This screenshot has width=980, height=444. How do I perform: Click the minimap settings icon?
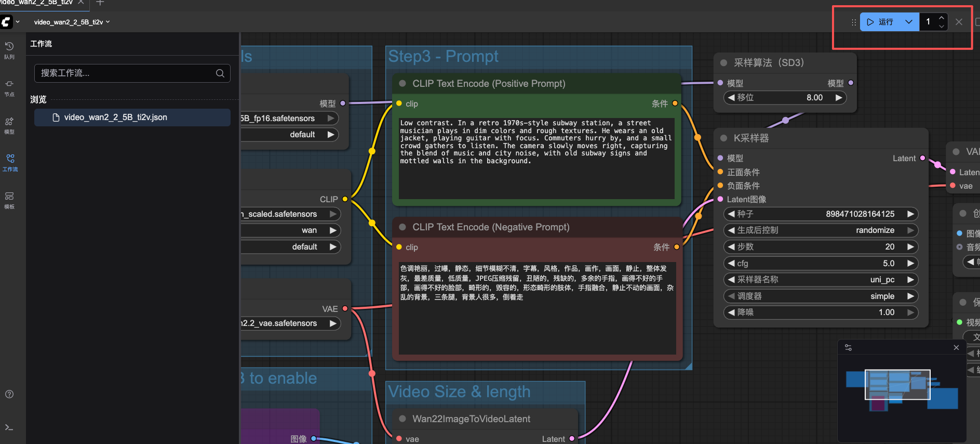pos(848,348)
